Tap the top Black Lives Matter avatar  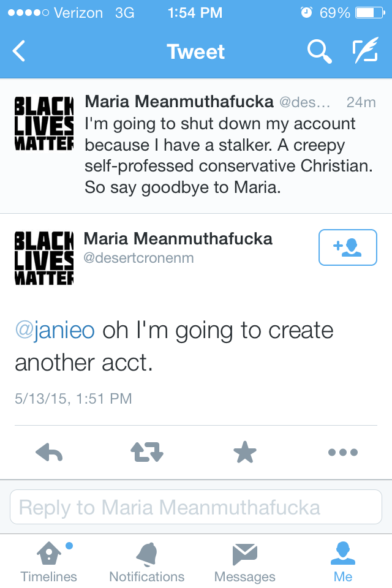tap(44, 123)
